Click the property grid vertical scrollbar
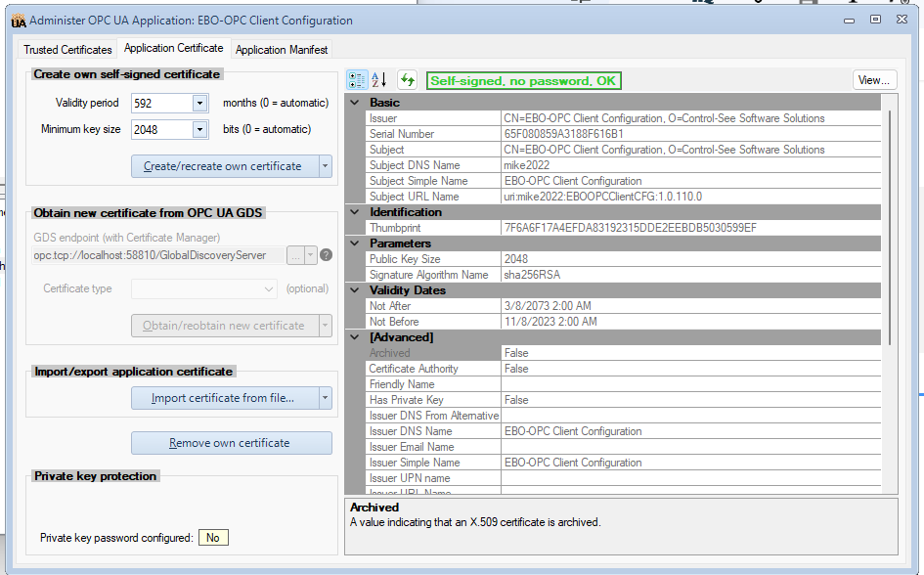Image resolution: width=924 pixels, height=575 pixels. [889, 227]
